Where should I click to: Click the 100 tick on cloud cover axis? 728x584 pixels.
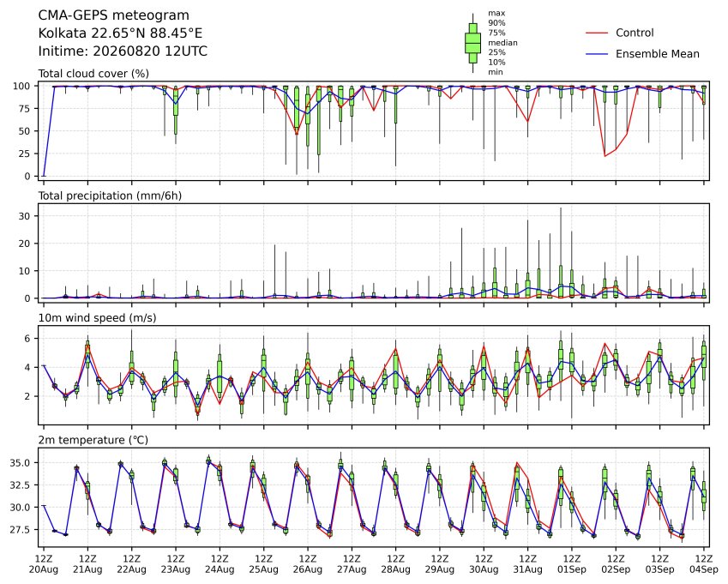tap(21, 86)
